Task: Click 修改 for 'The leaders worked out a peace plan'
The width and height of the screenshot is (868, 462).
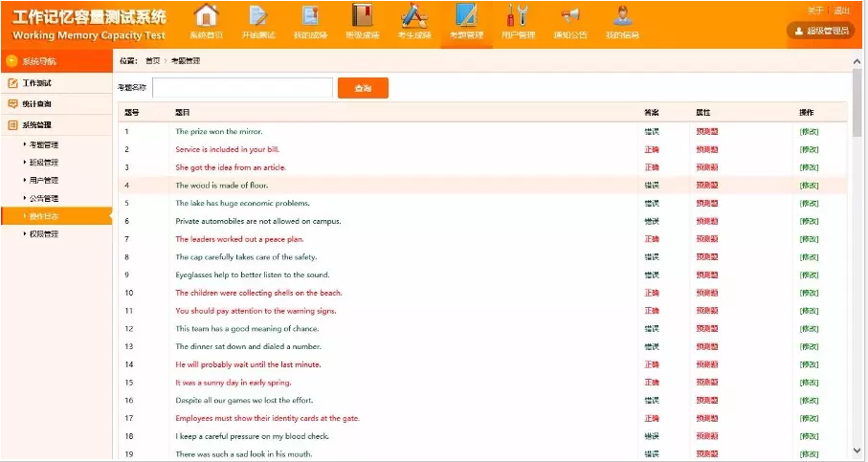Action: [809, 239]
